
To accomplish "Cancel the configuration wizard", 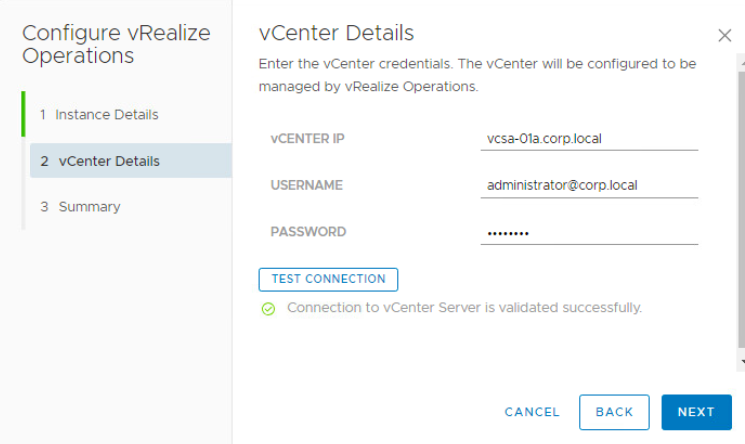I will click(x=532, y=412).
